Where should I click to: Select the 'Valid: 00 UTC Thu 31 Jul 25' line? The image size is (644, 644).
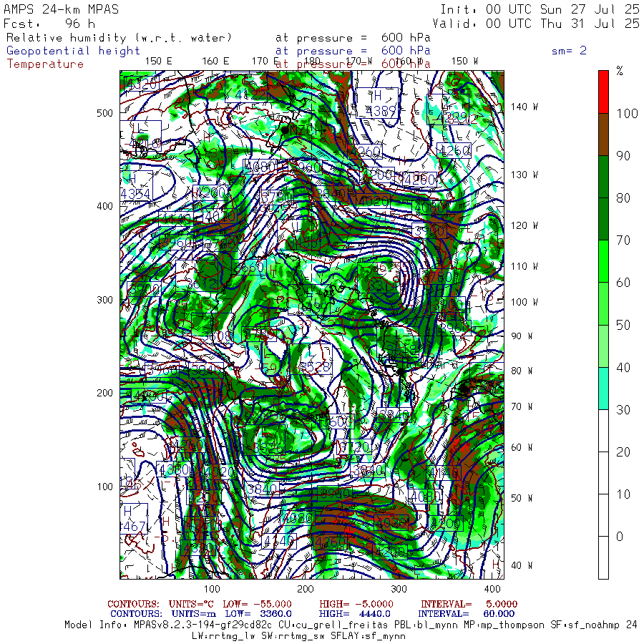coord(535,24)
